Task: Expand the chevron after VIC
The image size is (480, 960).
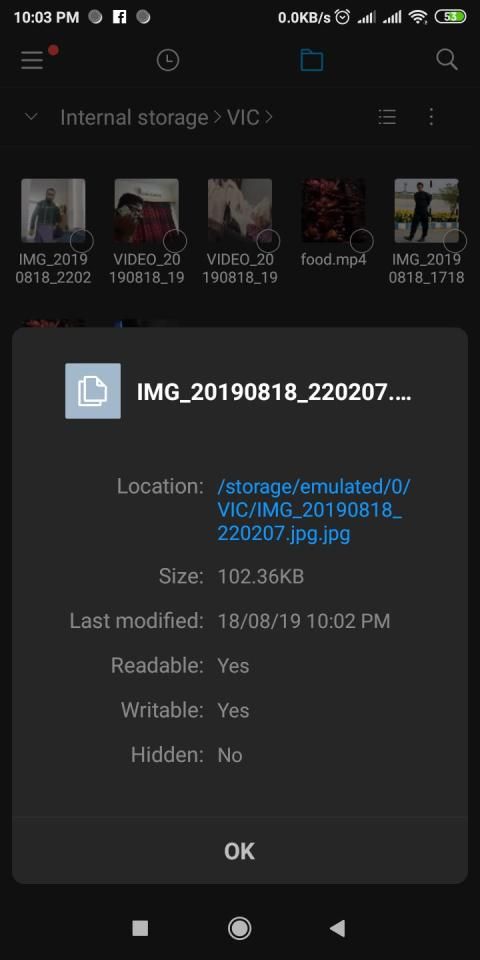Action: pyautogui.click(x=268, y=118)
